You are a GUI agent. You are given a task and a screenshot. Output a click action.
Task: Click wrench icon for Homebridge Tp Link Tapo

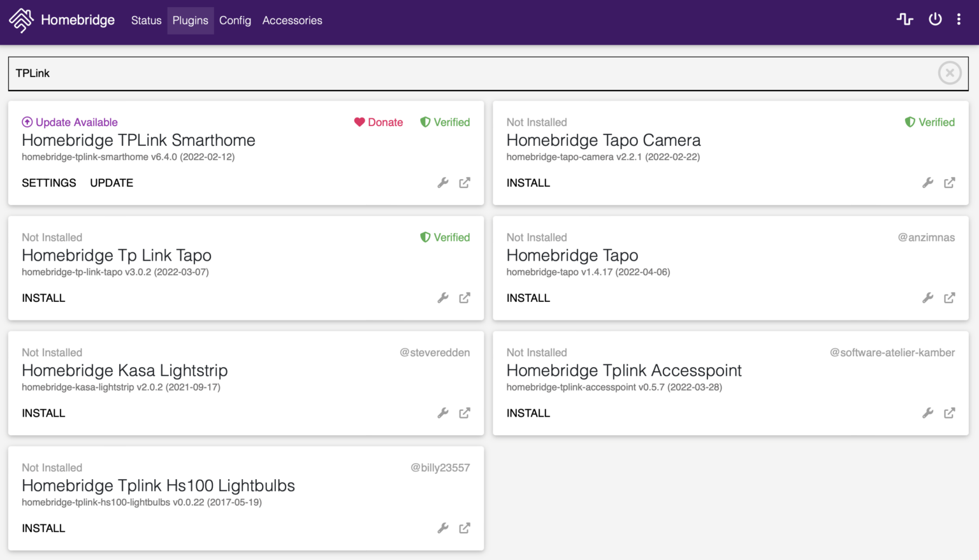[x=443, y=298]
